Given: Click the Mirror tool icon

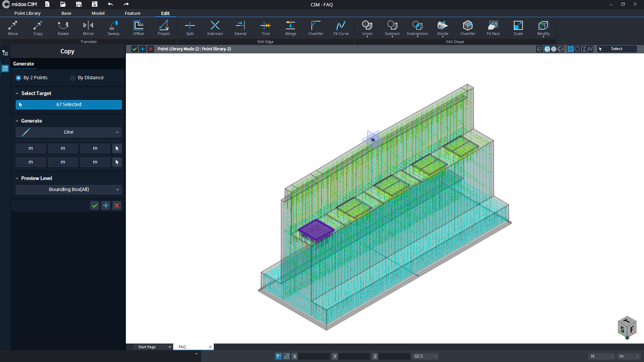Looking at the screenshot, I should click(x=88, y=28).
